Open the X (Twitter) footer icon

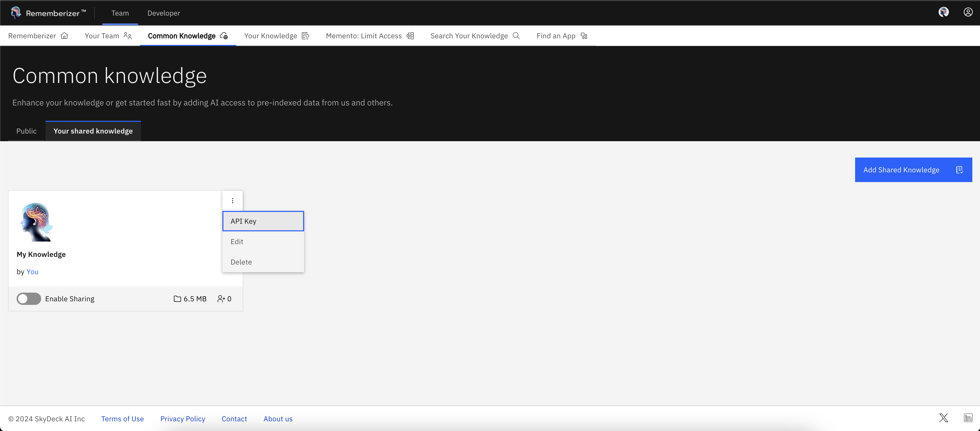point(943,418)
